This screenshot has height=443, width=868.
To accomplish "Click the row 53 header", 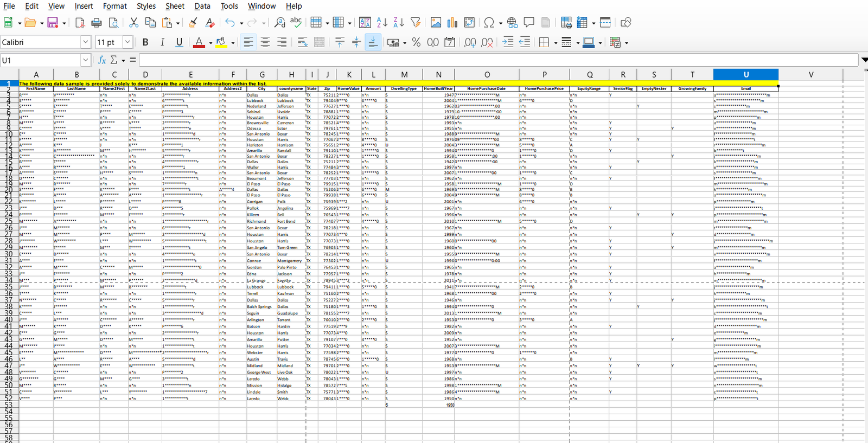I will (9, 405).
